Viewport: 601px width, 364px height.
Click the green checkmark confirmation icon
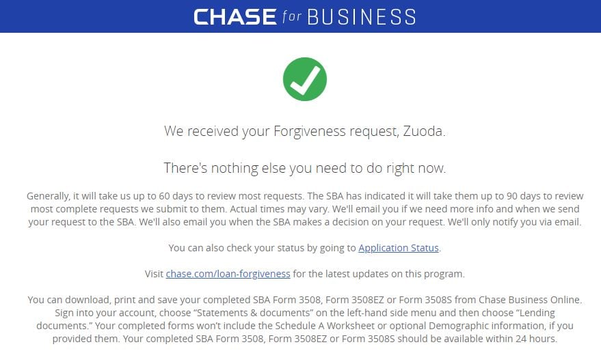click(305, 79)
